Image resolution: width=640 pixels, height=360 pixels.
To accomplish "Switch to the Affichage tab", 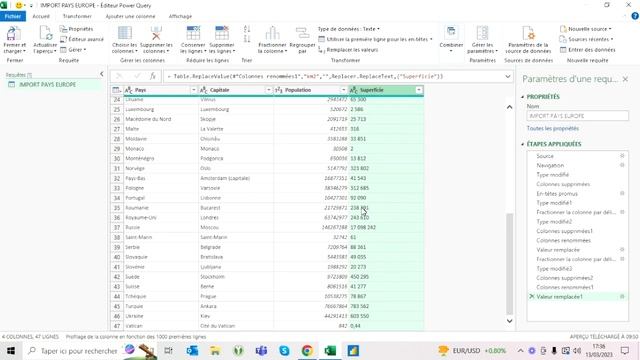I will coord(180,16).
